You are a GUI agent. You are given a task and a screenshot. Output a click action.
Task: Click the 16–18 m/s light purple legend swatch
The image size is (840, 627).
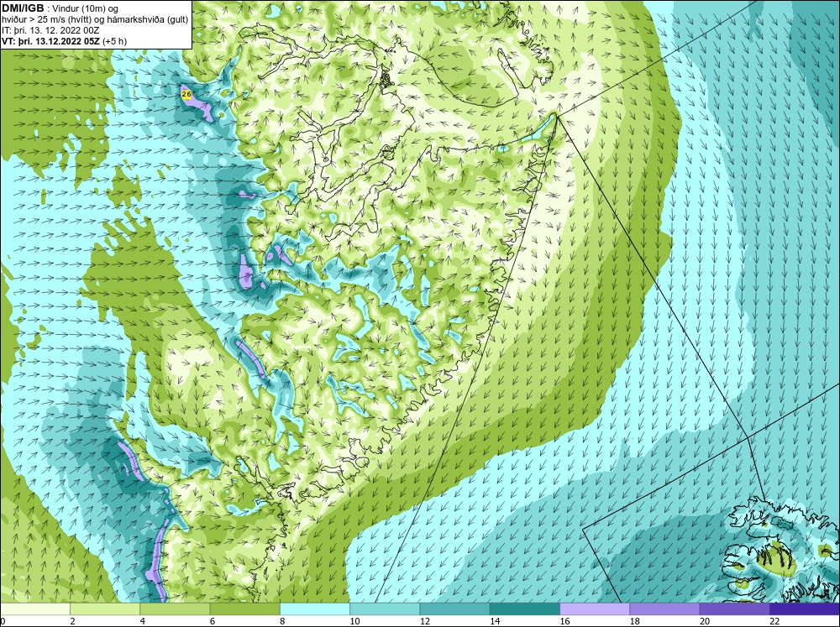[595, 609]
